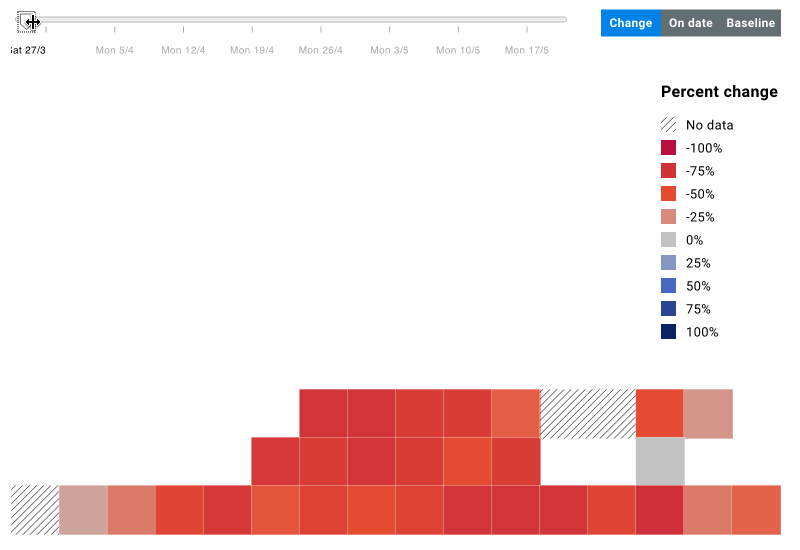Jump to Mon 12/4 on the timeline

tap(183, 50)
